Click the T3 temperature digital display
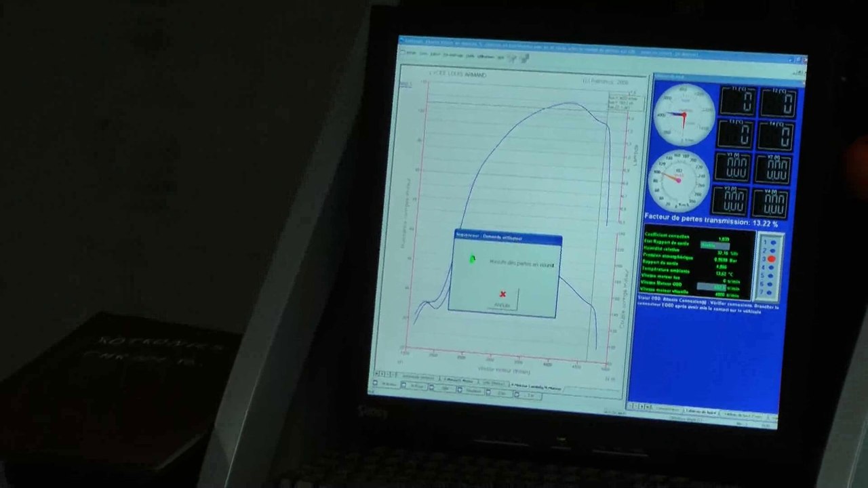 coord(736,134)
